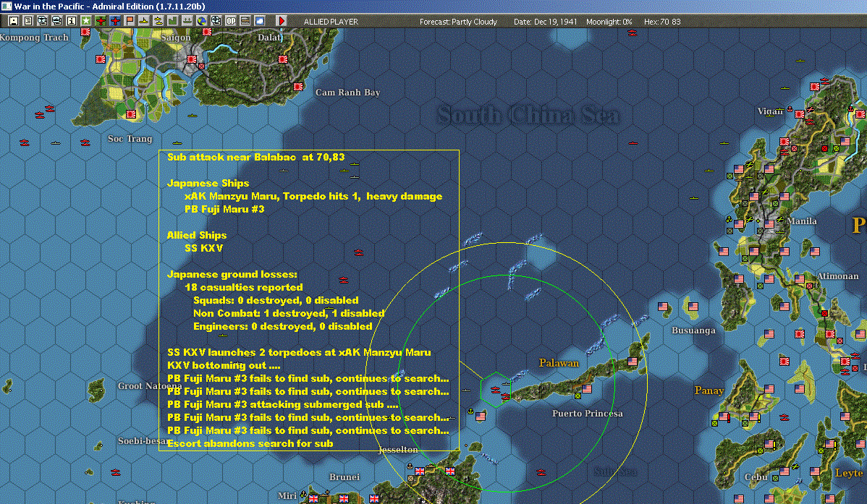Select the US flag at northeast Palawan tip
867x504 pixels.
coord(633,362)
